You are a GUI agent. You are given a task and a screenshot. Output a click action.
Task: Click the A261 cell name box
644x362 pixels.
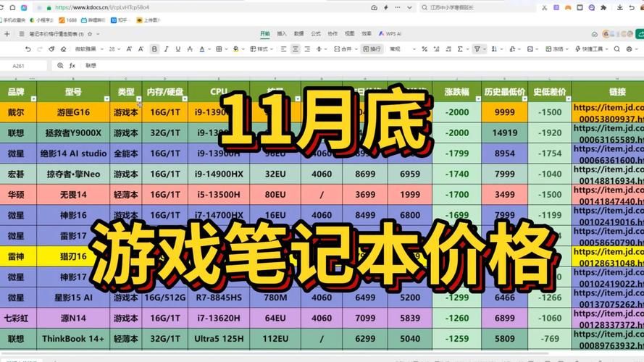pos(18,66)
